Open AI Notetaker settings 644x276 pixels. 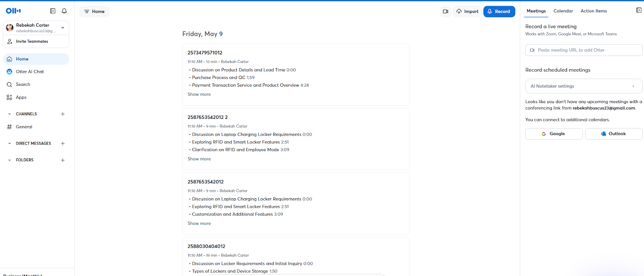tap(584, 86)
